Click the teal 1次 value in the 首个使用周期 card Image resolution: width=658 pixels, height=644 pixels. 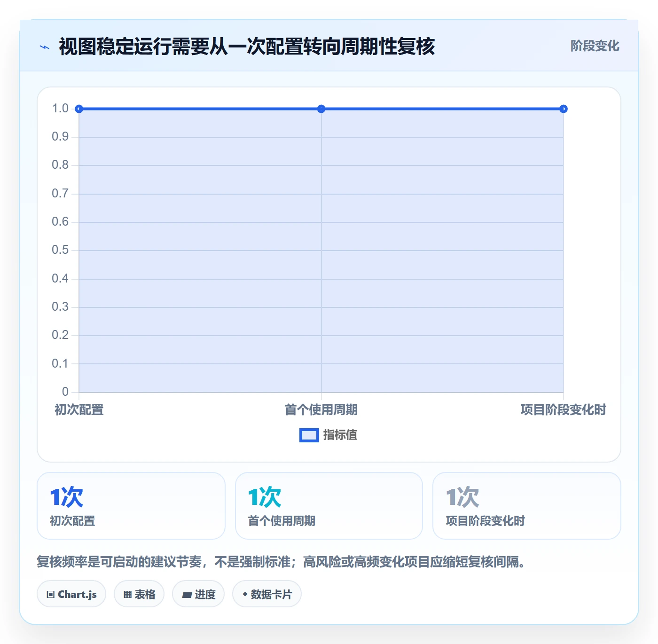pyautogui.click(x=265, y=497)
